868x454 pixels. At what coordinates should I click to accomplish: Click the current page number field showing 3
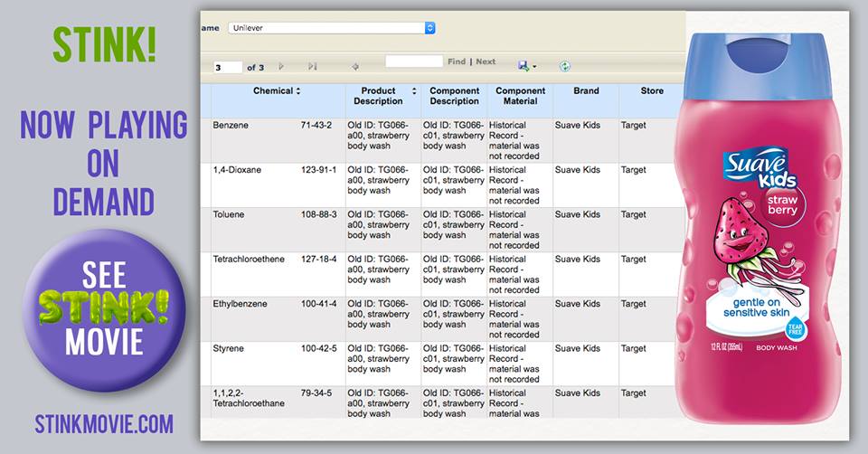click(228, 68)
